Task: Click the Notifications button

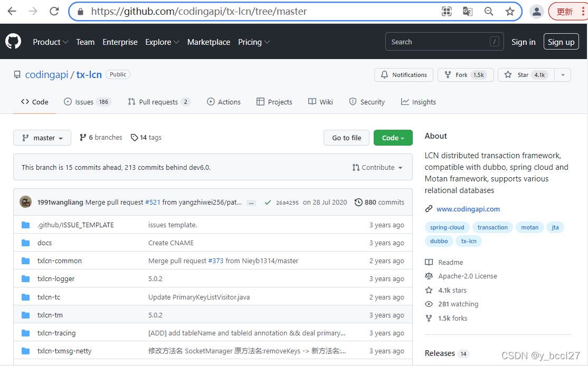Action: [x=403, y=75]
